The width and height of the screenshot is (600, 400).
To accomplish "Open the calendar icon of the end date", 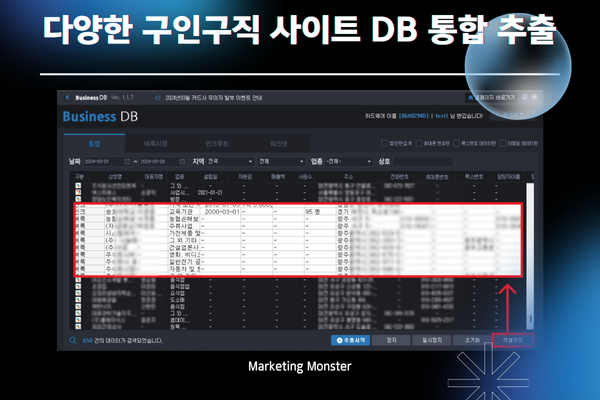I will tap(183, 162).
